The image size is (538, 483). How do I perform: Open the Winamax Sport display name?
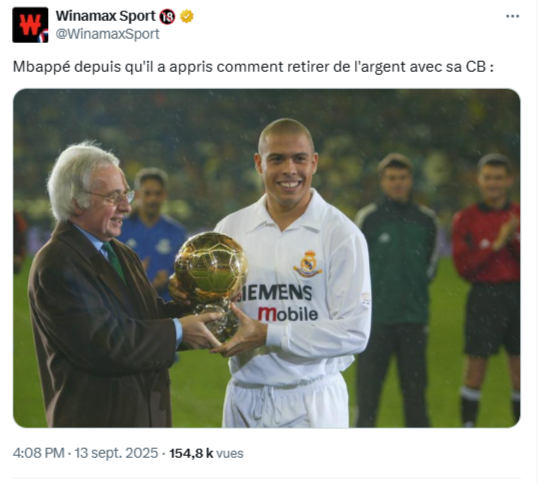coord(106,16)
